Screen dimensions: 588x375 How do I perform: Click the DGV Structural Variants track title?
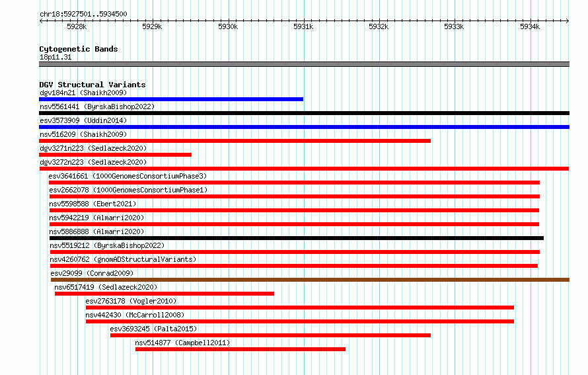click(x=92, y=85)
